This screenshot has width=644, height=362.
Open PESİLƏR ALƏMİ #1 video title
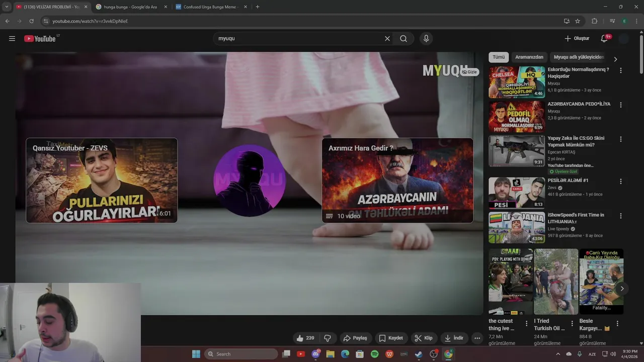(568, 180)
